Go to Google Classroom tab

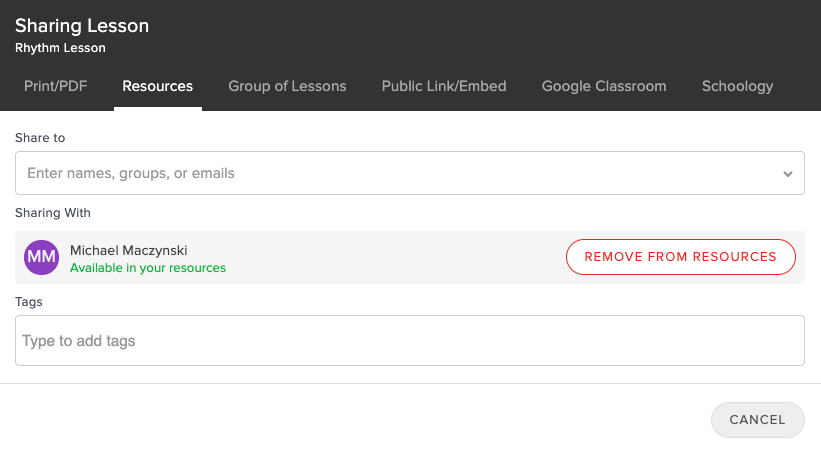pyautogui.click(x=604, y=86)
